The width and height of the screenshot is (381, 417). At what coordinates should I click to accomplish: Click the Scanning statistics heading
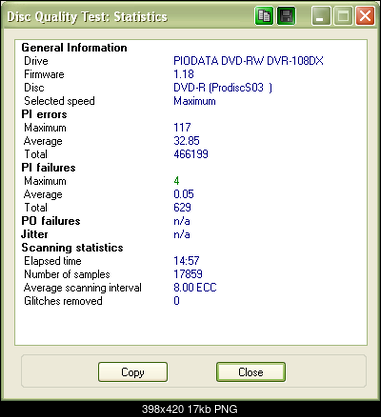(72, 248)
